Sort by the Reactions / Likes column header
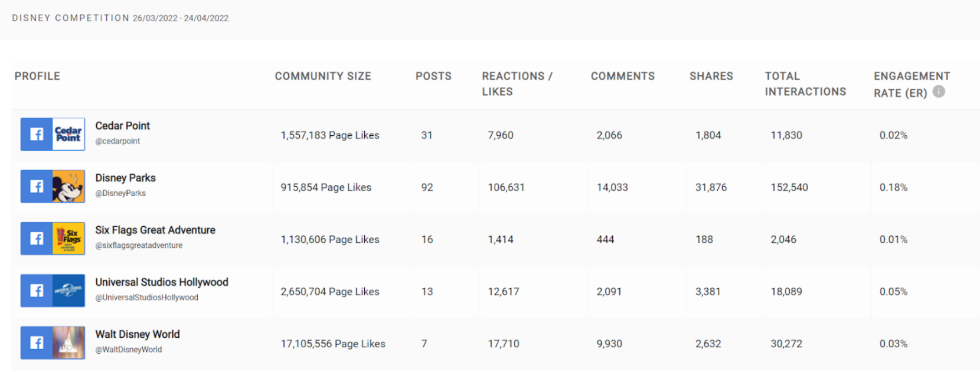The width and height of the screenshot is (980, 372). click(517, 84)
